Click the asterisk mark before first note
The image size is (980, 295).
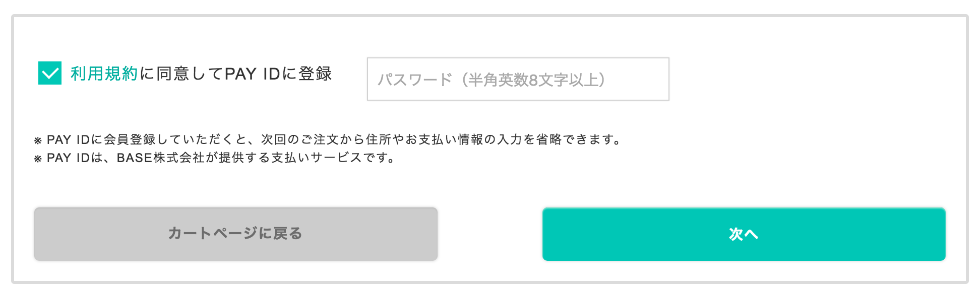pyautogui.click(x=38, y=140)
